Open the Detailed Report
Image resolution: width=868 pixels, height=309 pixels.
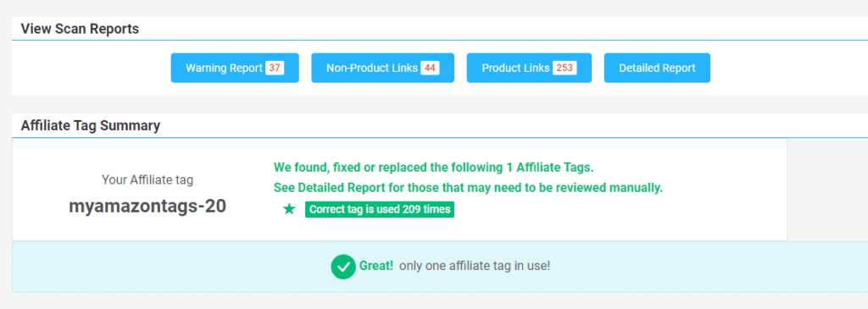click(x=657, y=68)
